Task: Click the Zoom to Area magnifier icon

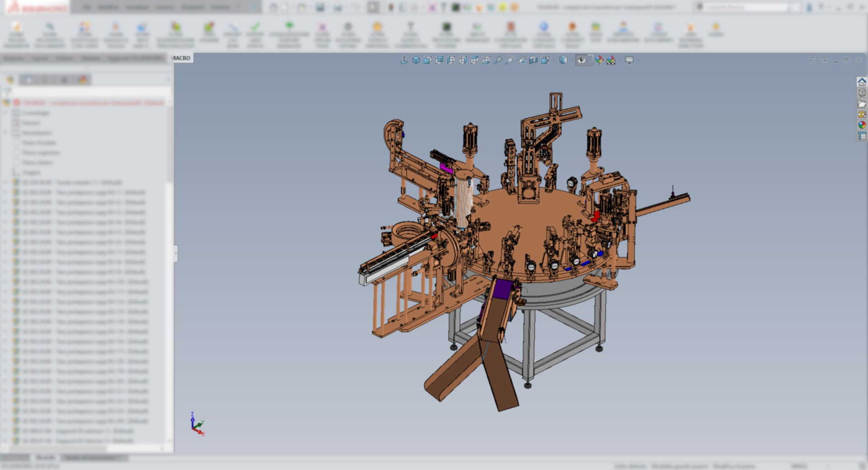Action: point(510,60)
